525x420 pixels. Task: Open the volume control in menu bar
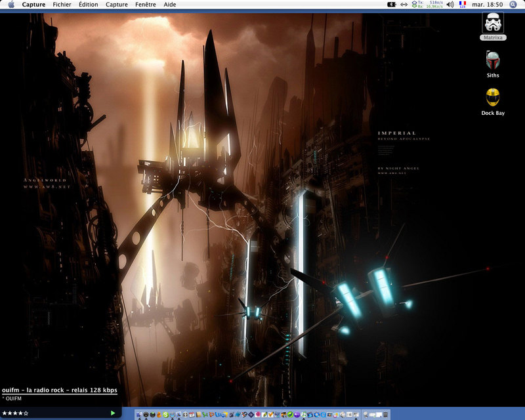(450, 5)
